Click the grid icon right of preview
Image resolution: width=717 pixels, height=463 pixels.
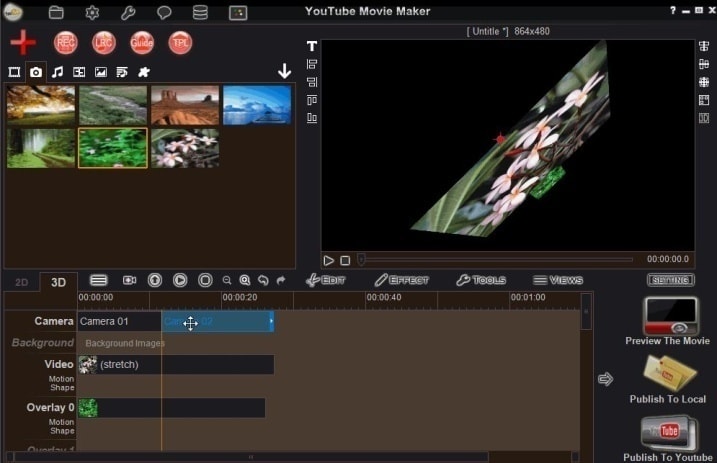point(704,82)
